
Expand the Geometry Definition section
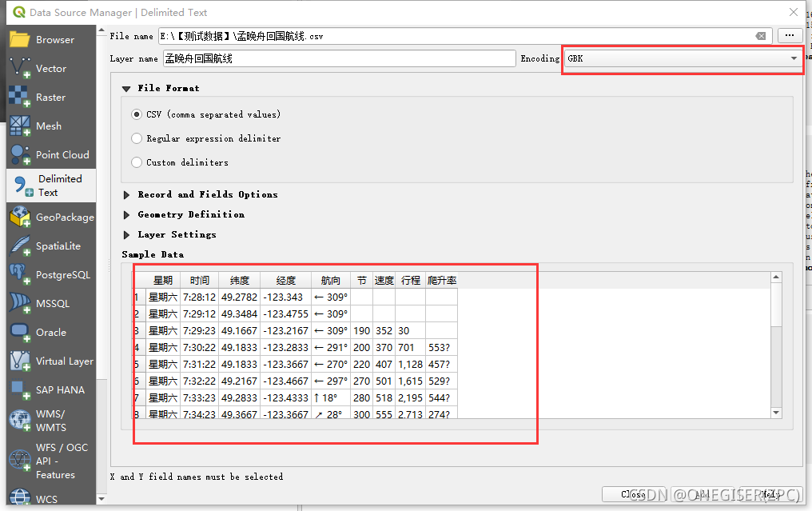(126, 214)
